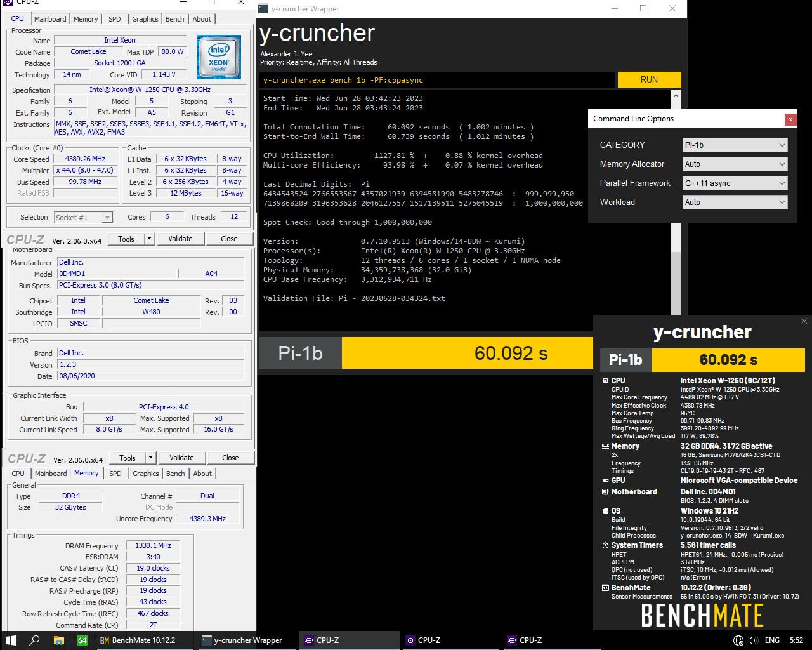
Task: Expand Tools arrow in the CPU-Z Mainboard window
Action: tap(150, 458)
